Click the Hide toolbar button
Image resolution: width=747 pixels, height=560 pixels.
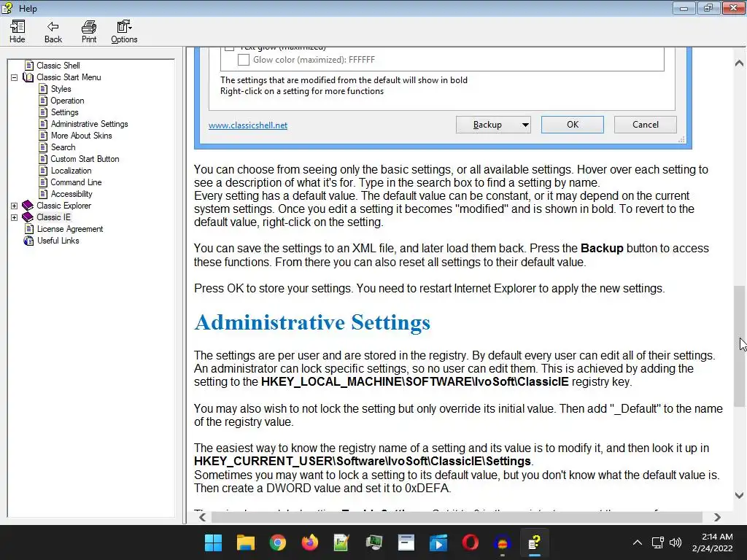(x=18, y=32)
